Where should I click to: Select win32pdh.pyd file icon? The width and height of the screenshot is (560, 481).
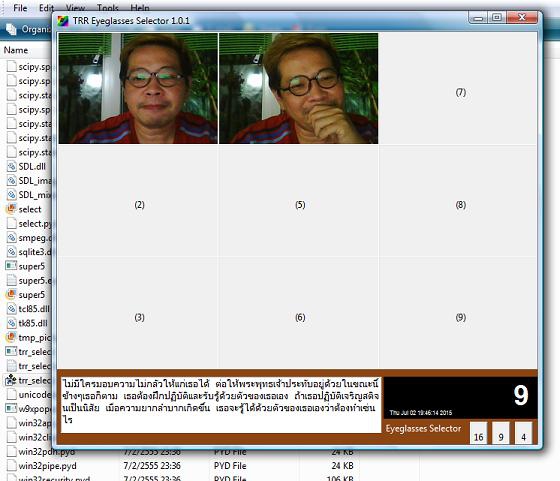11,451
